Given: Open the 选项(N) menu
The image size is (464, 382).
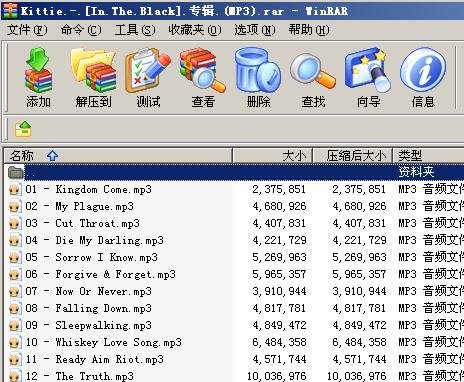Looking at the screenshot, I should point(255,30).
